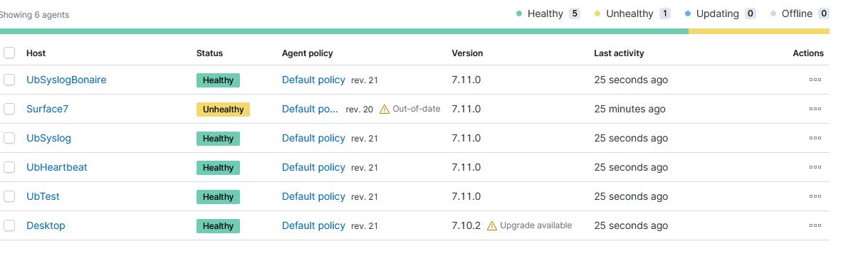Open the UbSyslogBonaire host link
Viewport: 868px width, 256px height.
point(66,80)
